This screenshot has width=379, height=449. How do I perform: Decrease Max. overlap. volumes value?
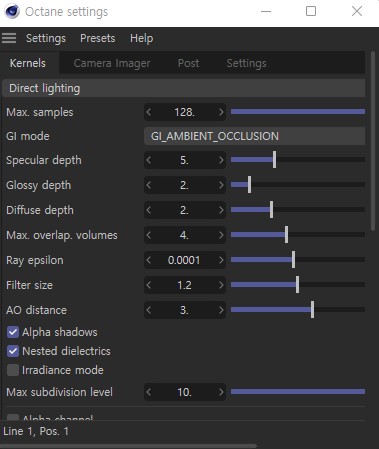point(149,235)
